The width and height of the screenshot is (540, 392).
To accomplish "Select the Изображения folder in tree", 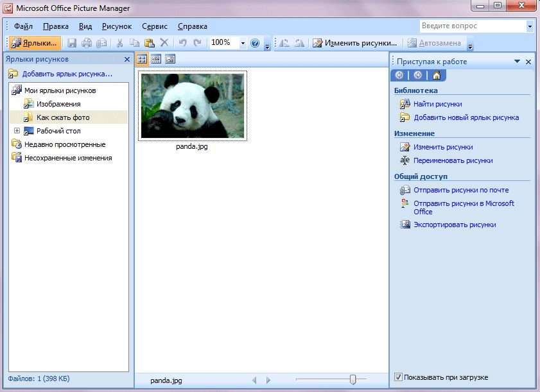I will point(58,104).
